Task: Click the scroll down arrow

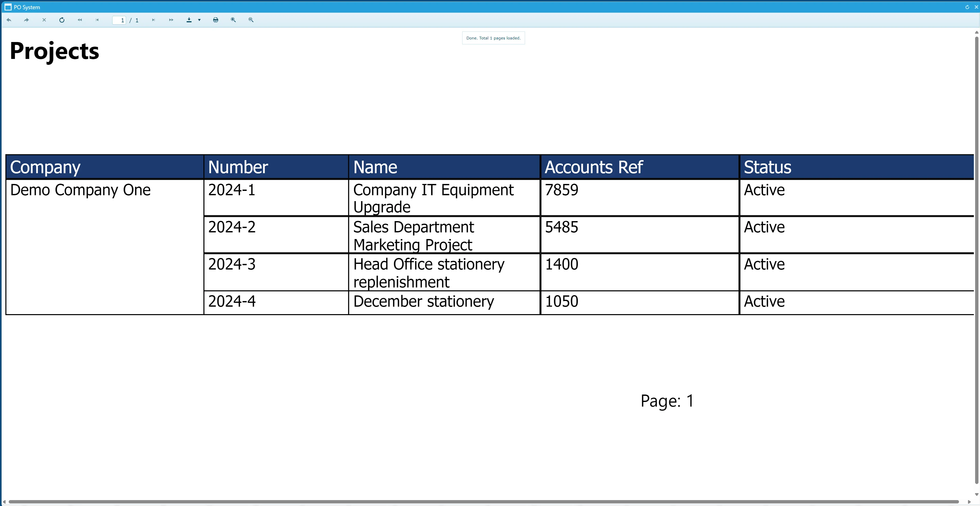Action: 977,494
